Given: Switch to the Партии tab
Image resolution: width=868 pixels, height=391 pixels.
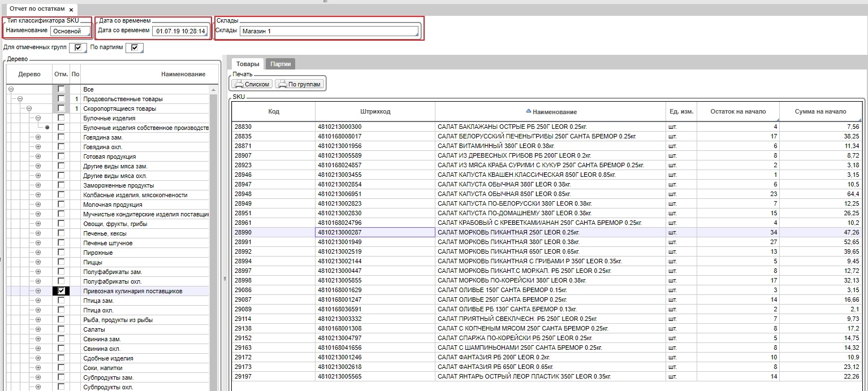Looking at the screenshot, I should (280, 64).
